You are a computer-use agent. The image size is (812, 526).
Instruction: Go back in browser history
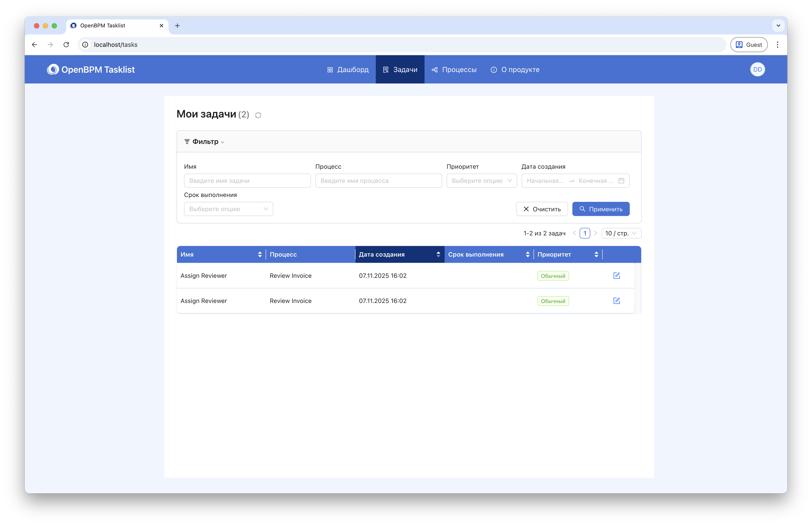34,45
